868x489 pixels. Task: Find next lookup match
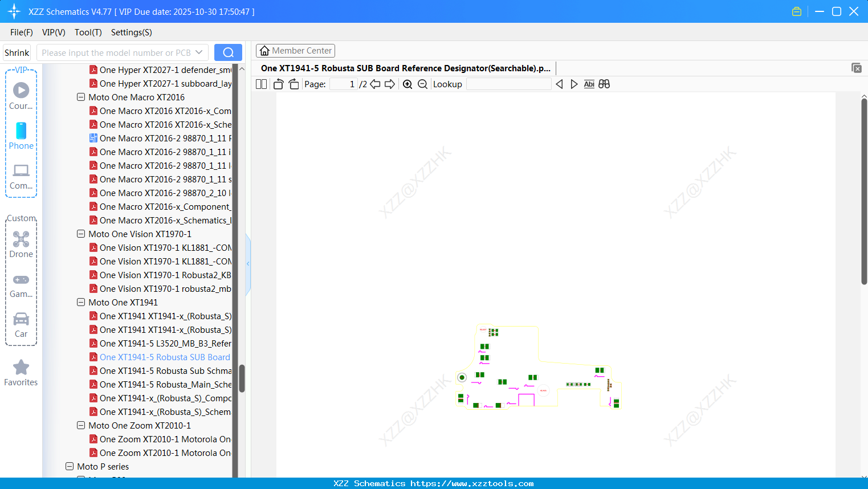574,84
